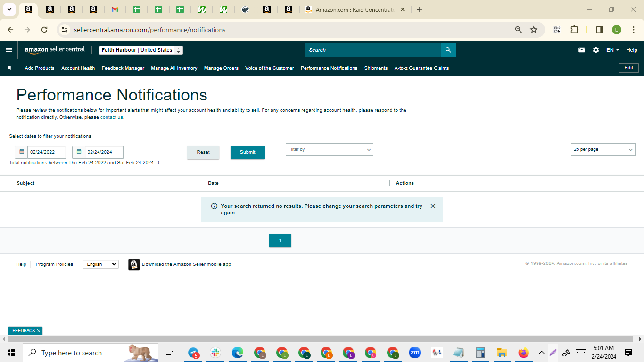This screenshot has width=644, height=362.
Task: Go to Manage Orders
Action: coord(221,68)
